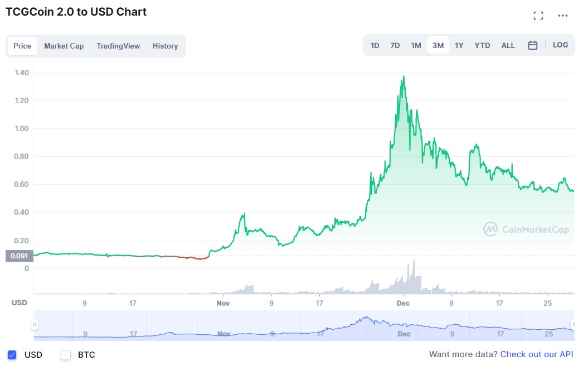This screenshot has width=588, height=370.
Task: Toggle LOG scale on chart
Action: [560, 45]
